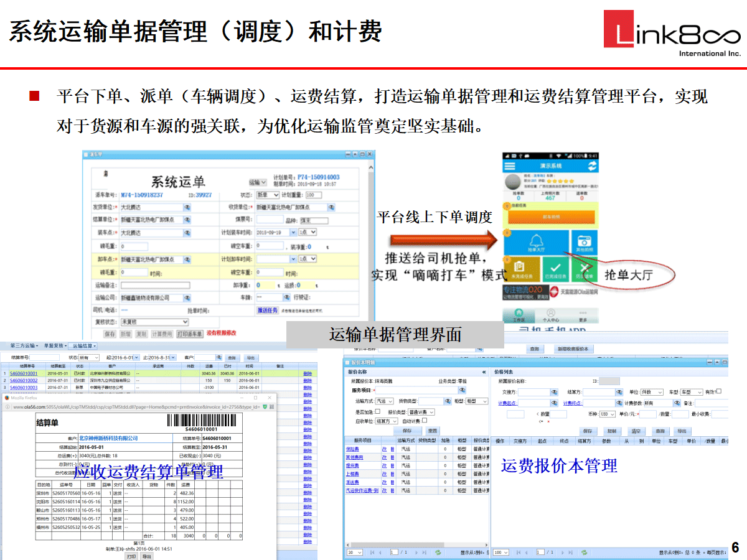
Task: Tick the 有效 checkbox in price list
Action: 719,391
